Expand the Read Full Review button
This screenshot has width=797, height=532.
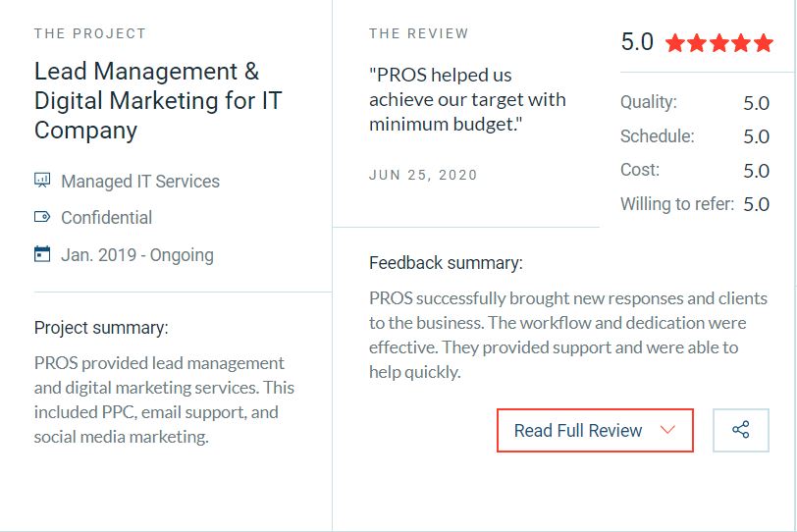pos(595,430)
